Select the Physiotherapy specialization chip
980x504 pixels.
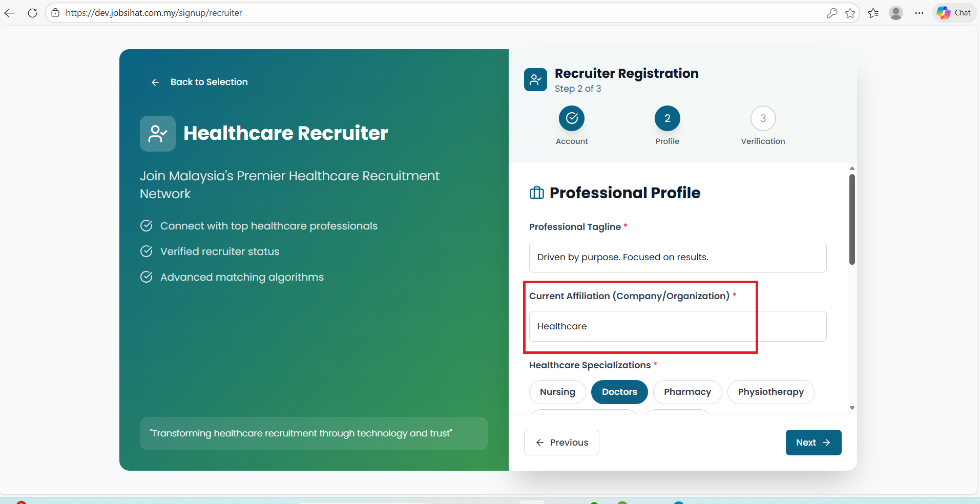pyautogui.click(x=770, y=392)
